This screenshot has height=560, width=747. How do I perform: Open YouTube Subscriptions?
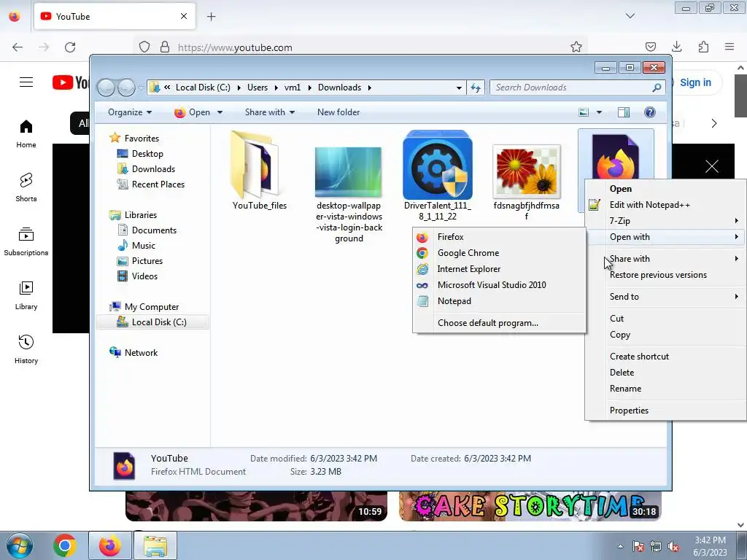tap(26, 241)
